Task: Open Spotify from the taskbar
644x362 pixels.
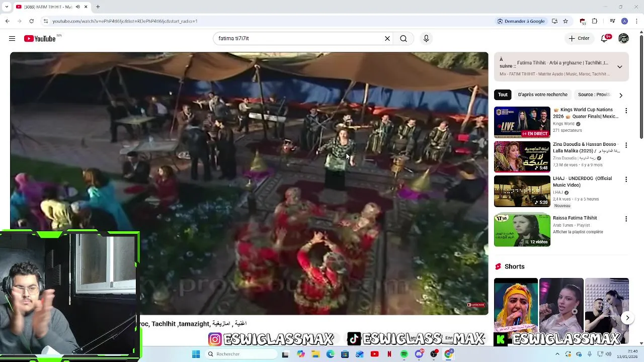Action: click(404, 354)
